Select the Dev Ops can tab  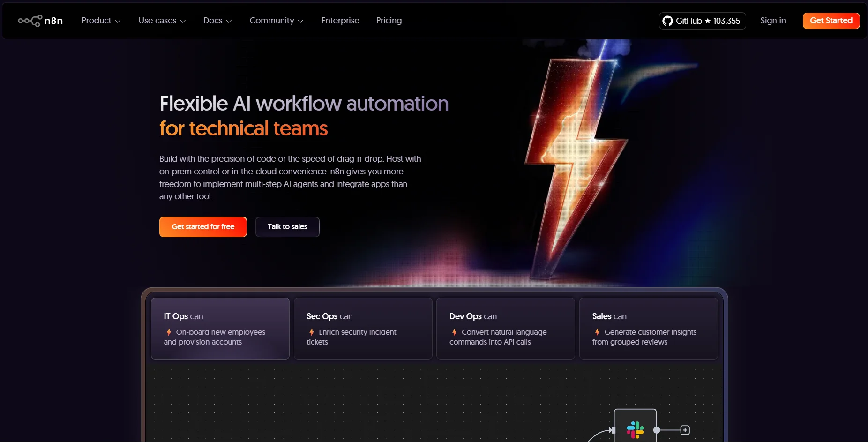506,329
